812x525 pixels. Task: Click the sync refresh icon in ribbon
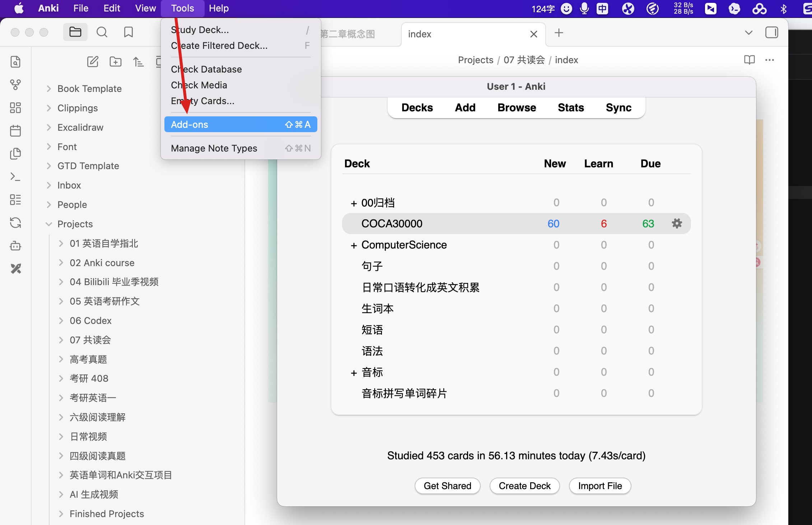click(x=15, y=223)
